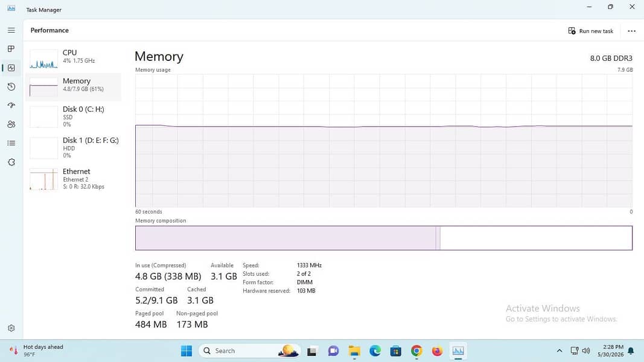Click the Memory composition bar
The width and height of the screenshot is (644, 362).
pyautogui.click(x=384, y=238)
